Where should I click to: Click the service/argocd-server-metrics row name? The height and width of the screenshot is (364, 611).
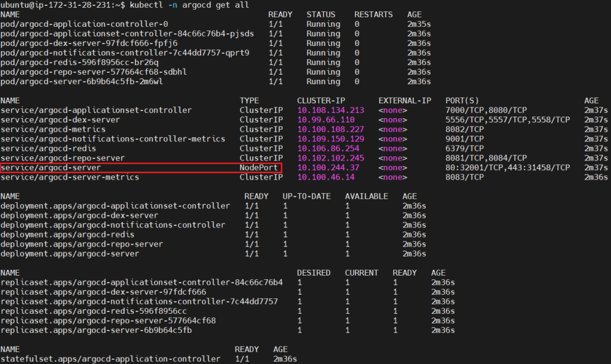pyautogui.click(x=70, y=177)
